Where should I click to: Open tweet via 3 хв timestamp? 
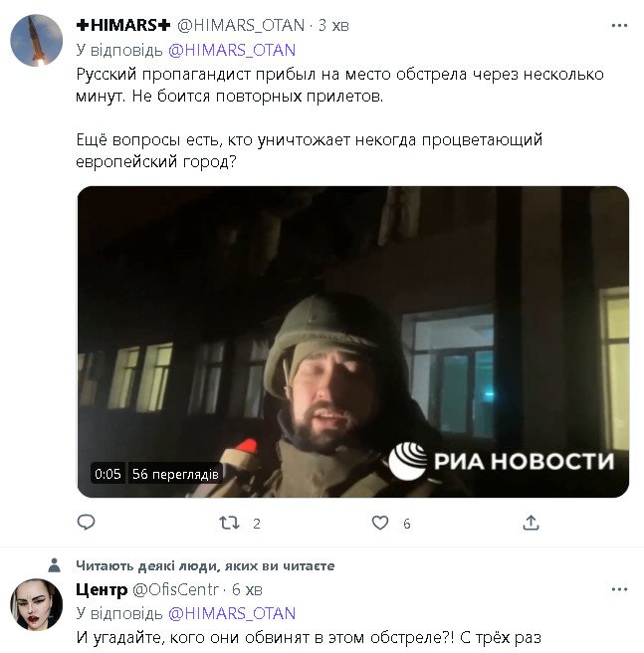pyautogui.click(x=333, y=26)
